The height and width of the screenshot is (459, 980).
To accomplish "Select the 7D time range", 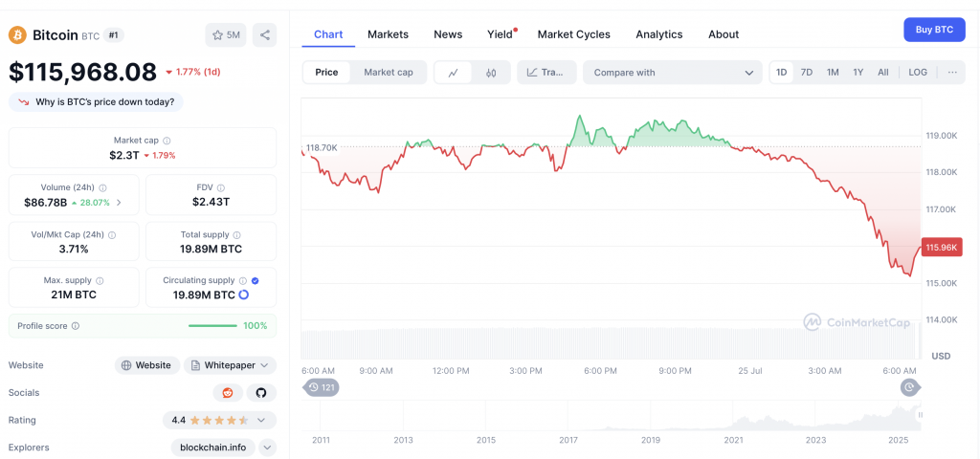I will pos(807,73).
